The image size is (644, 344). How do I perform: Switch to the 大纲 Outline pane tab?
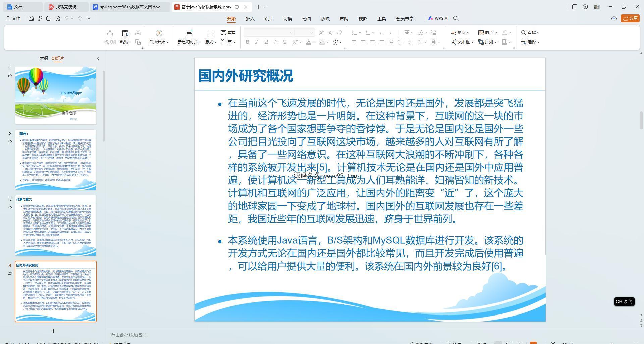[x=44, y=58]
